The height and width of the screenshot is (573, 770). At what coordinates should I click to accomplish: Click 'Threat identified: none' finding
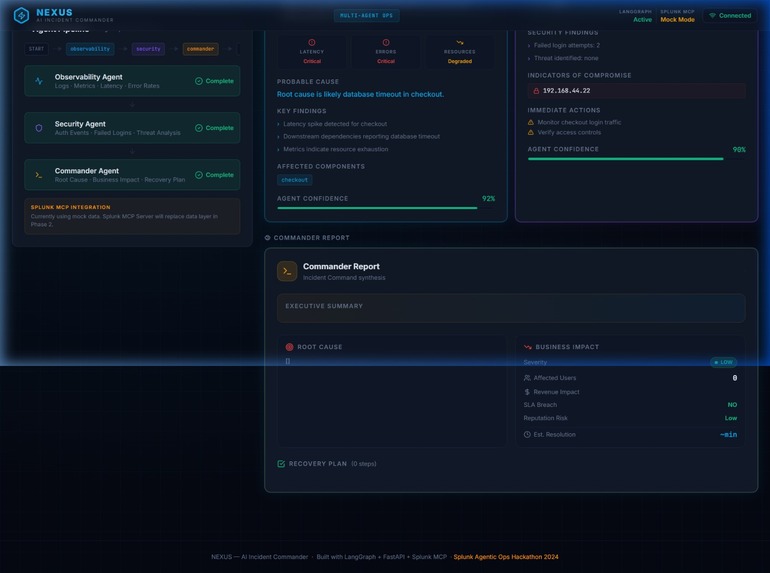click(x=566, y=58)
